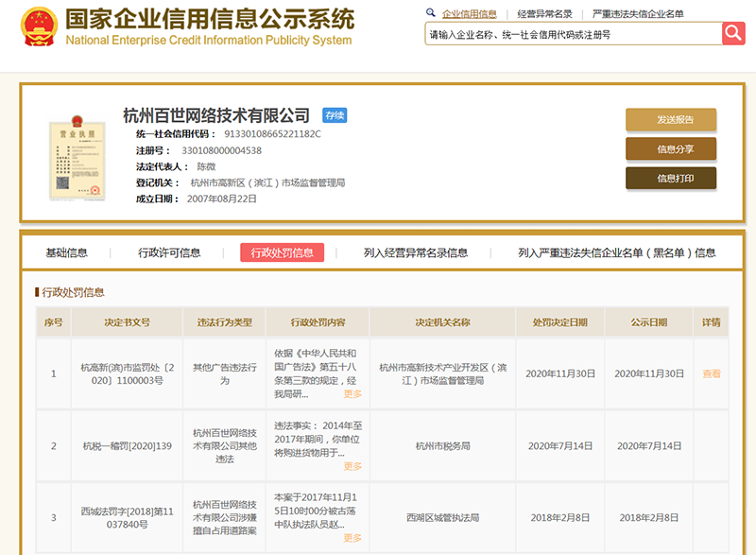Click decision date 2020年11月30日
Viewport: 756px width, 555px height.
(x=560, y=373)
